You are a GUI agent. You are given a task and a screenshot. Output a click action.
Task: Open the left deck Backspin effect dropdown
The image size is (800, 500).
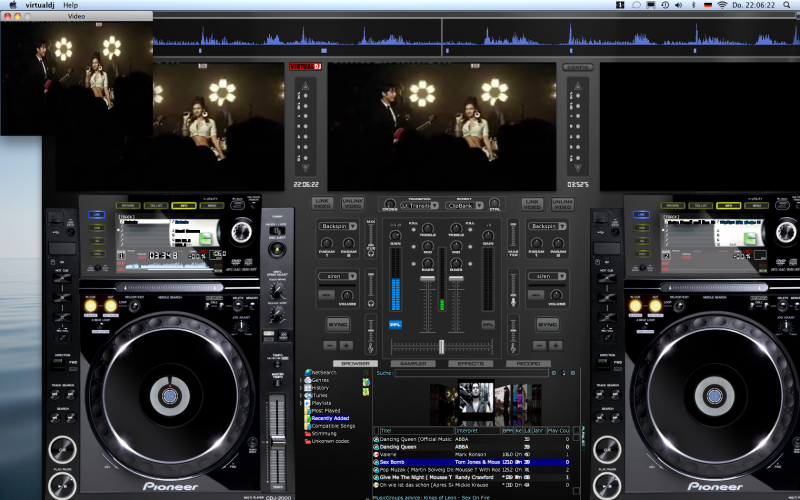pyautogui.click(x=338, y=228)
